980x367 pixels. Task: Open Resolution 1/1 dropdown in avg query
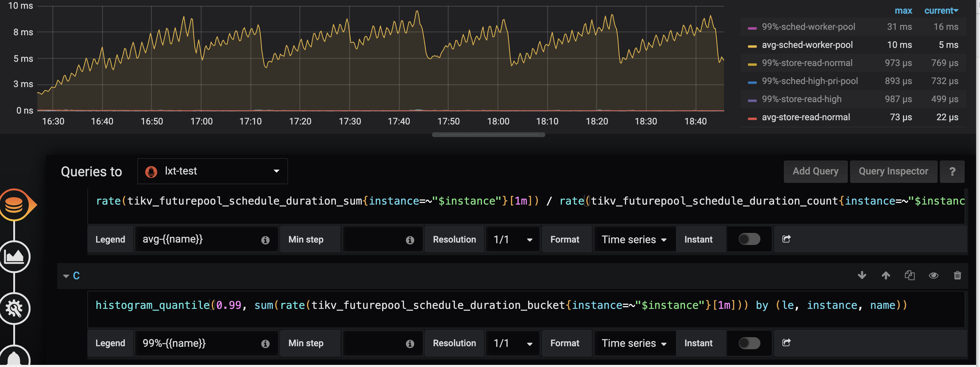pyautogui.click(x=512, y=239)
